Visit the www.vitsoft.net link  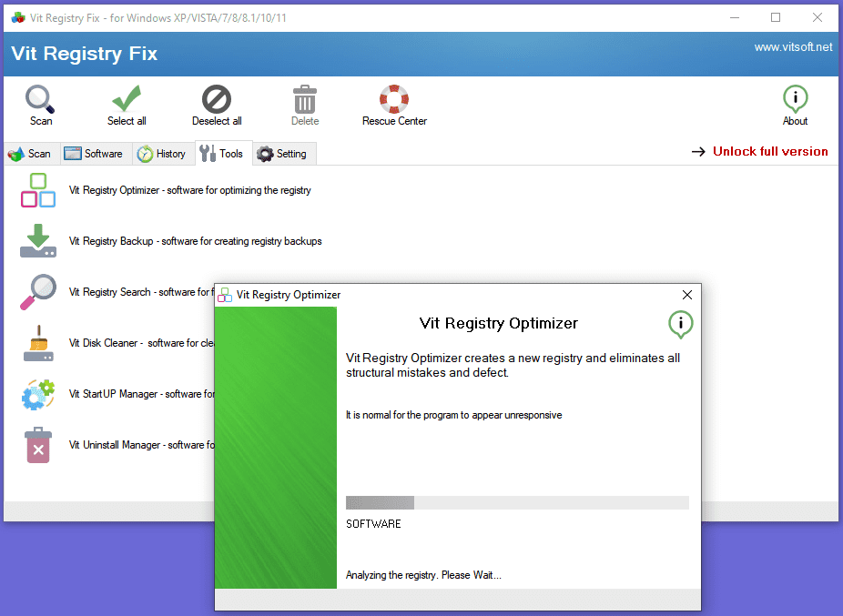point(793,46)
